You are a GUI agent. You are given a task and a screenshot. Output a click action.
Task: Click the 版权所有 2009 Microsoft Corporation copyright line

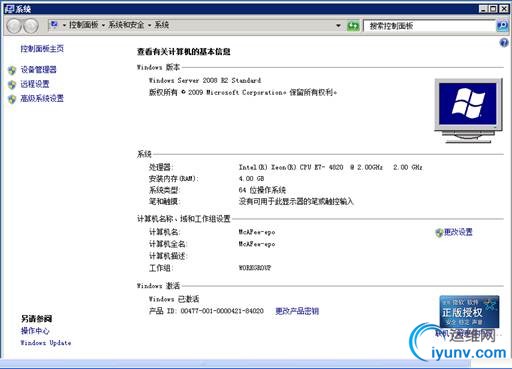pos(243,92)
